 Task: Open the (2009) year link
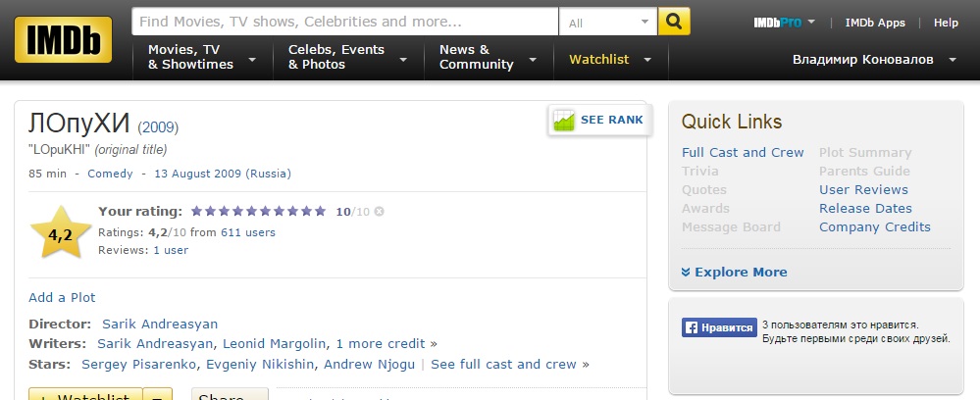coord(158,127)
